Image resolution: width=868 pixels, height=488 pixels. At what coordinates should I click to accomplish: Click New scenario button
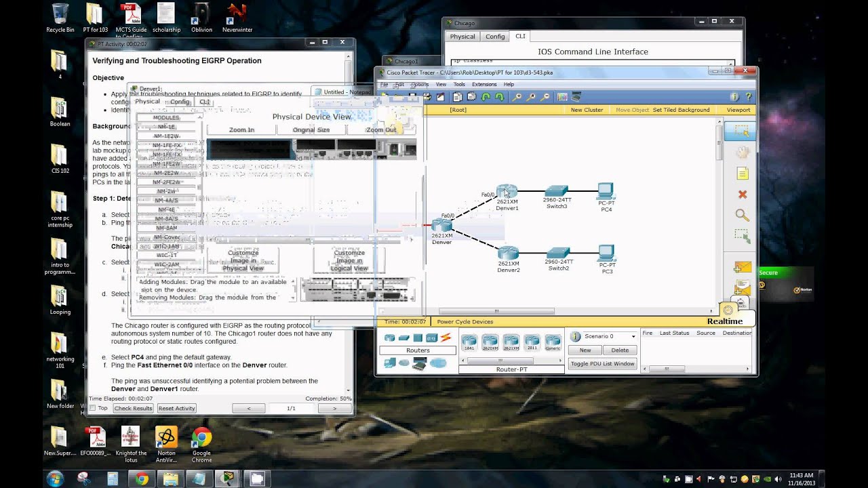585,350
